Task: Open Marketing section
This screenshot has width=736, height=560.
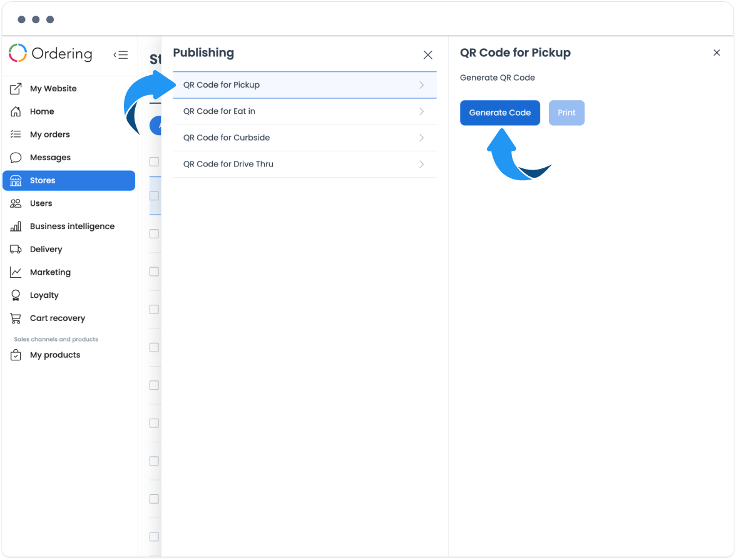Action: [x=69, y=272]
